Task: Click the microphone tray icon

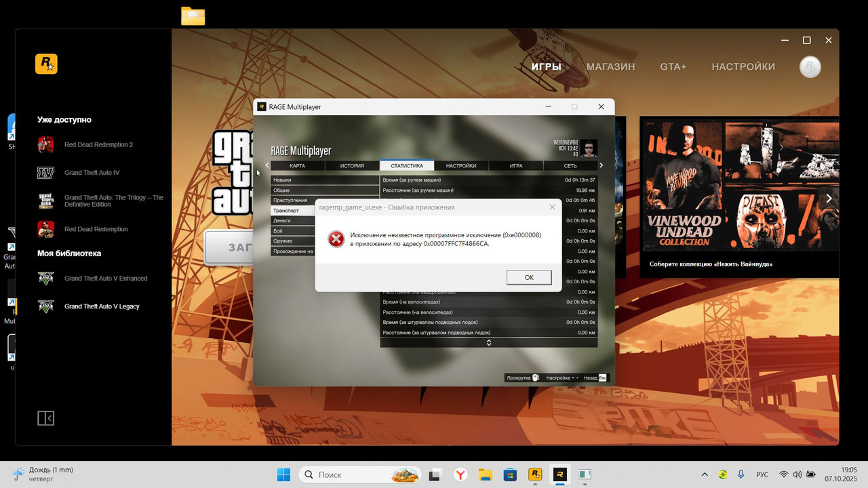Action: pyautogui.click(x=741, y=474)
